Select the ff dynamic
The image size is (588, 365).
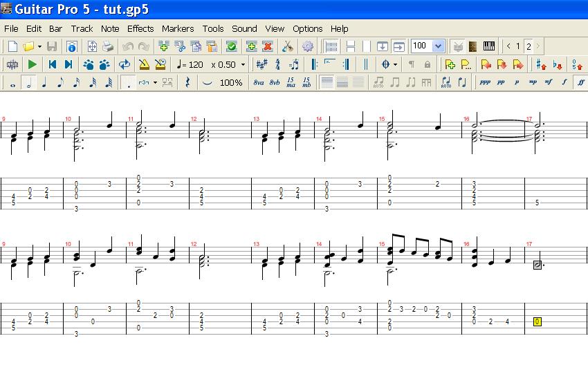pyautogui.click(x=580, y=82)
